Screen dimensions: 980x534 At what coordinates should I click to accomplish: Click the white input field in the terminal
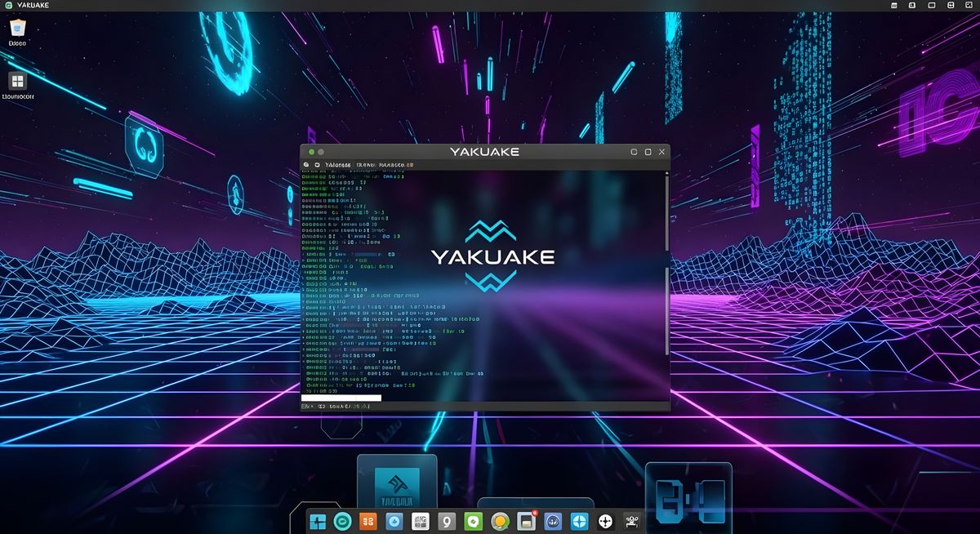(x=341, y=398)
